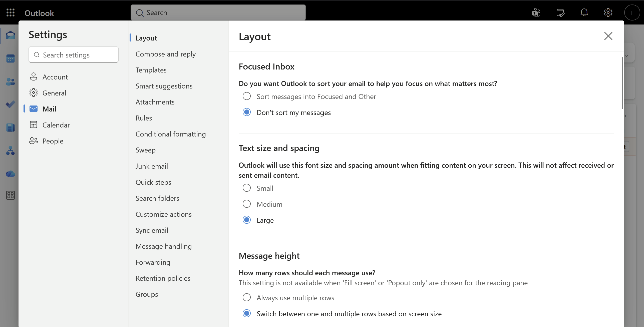
Task: Open More apps grid in left rail
Action: click(10, 195)
